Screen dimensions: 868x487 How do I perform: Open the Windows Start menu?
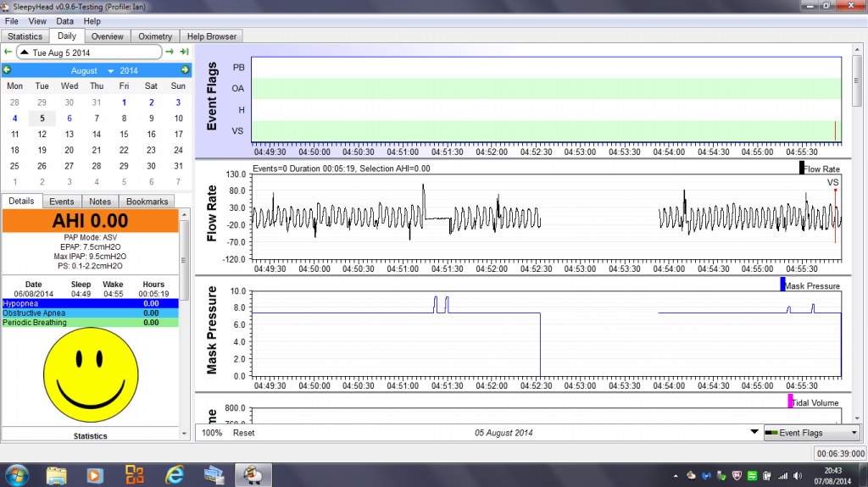pos(17,475)
